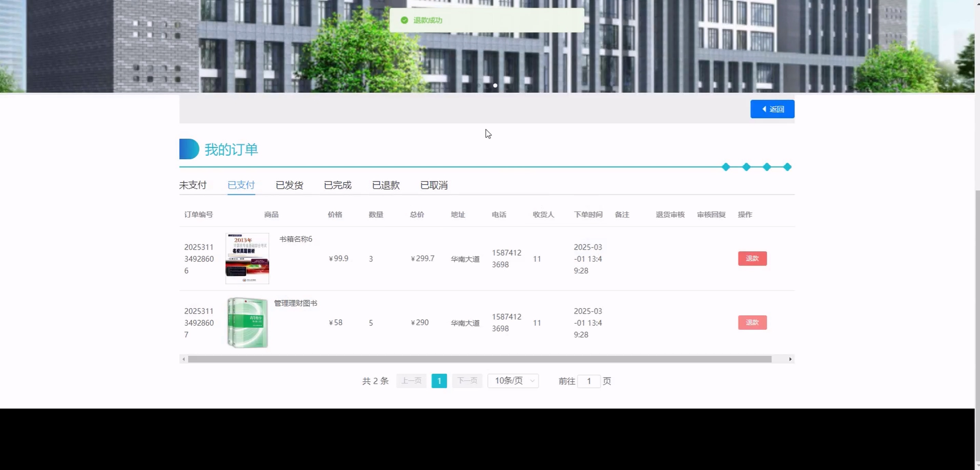The height and width of the screenshot is (470, 980).
Task: Expand the 10条/页 page size dropdown
Action: (x=513, y=381)
